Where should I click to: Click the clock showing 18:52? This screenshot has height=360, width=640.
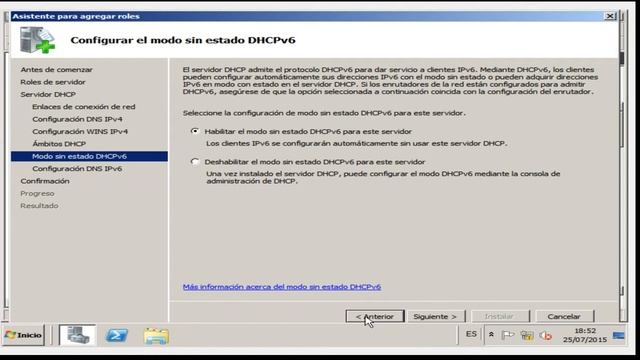(585, 335)
